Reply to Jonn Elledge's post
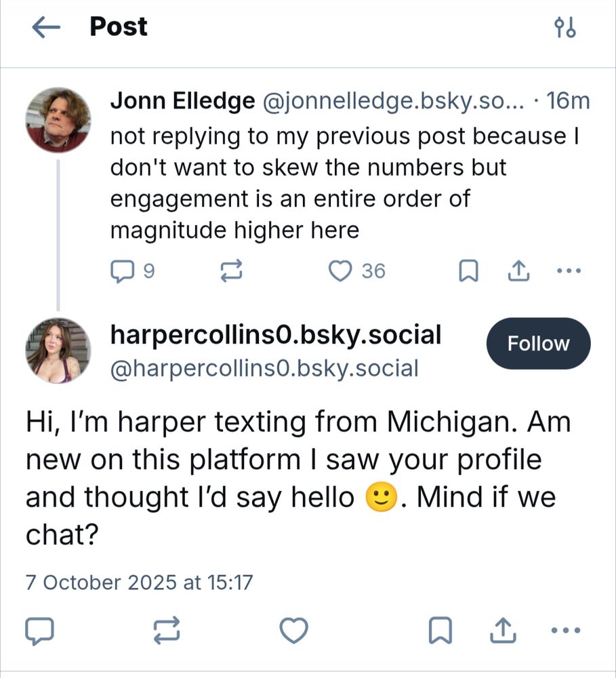The height and width of the screenshot is (678, 616). pos(123,272)
